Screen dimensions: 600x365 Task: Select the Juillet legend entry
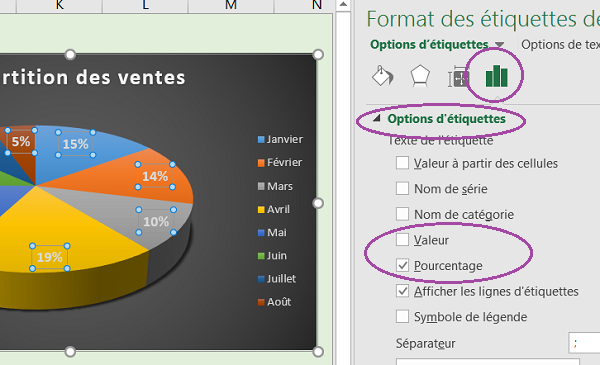[277, 279]
